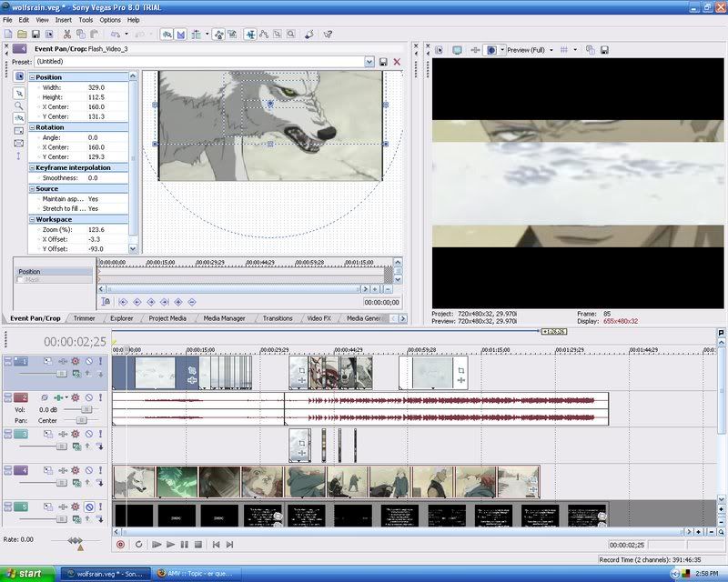The width and height of the screenshot is (728, 582).
Task: Switch to the Transitions tab
Action: 278,318
